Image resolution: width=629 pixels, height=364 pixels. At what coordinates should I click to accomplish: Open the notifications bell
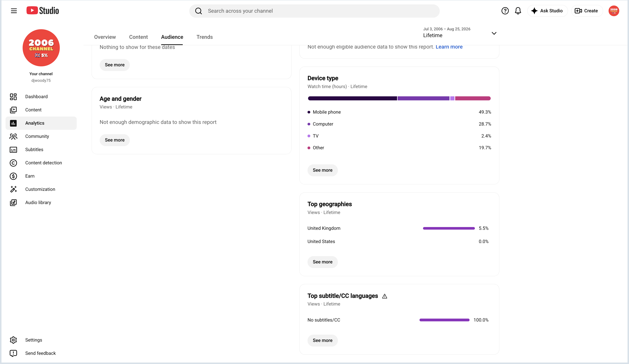pyautogui.click(x=518, y=11)
